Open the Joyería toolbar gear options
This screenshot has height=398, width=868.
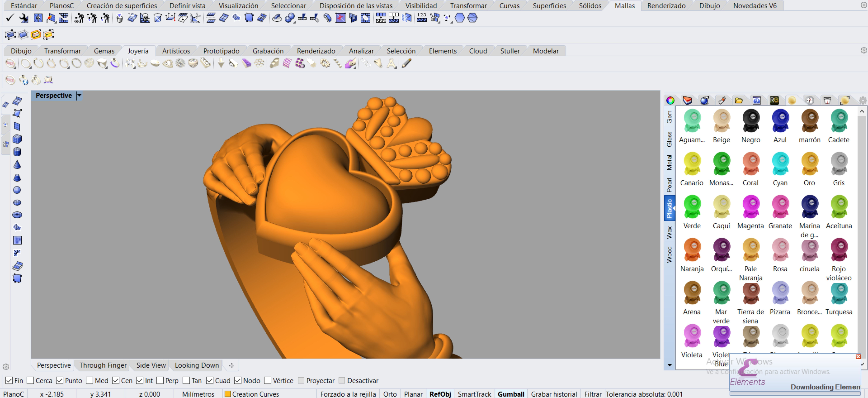pyautogui.click(x=864, y=50)
